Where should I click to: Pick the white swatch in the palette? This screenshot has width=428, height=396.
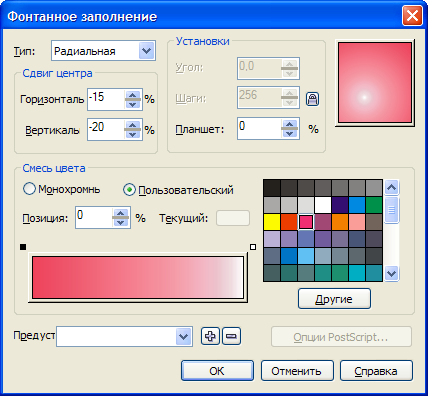click(323, 205)
